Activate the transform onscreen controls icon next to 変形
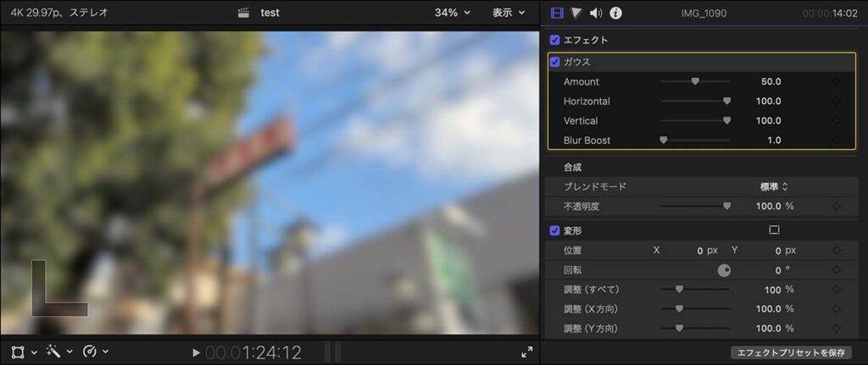This screenshot has width=868, height=365. (773, 230)
